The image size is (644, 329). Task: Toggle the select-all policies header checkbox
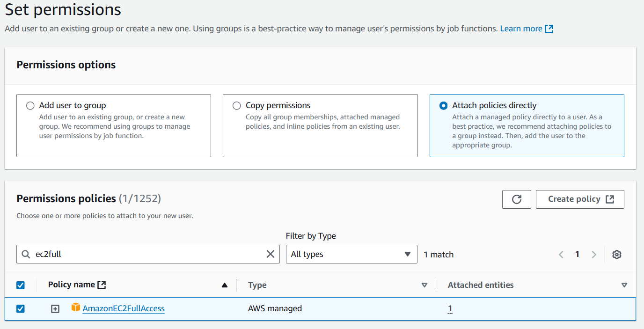[x=21, y=285]
